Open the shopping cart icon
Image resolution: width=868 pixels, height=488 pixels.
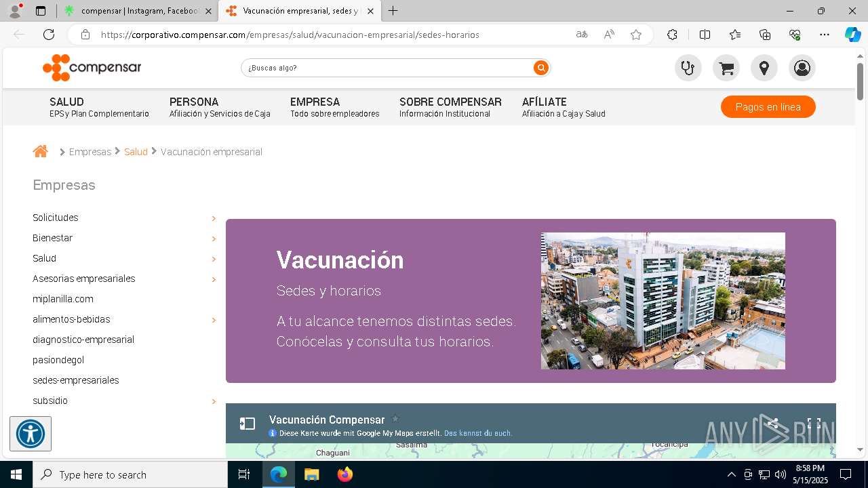point(726,68)
